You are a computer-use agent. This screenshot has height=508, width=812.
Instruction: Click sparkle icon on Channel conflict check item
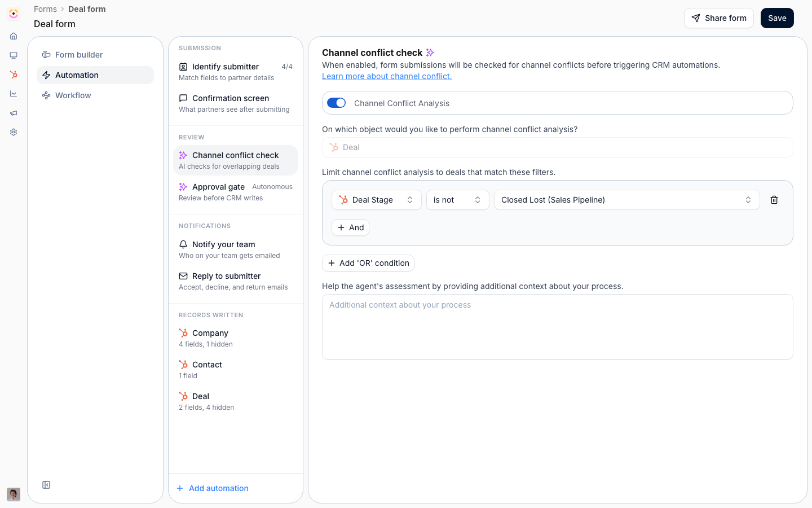[183, 155]
